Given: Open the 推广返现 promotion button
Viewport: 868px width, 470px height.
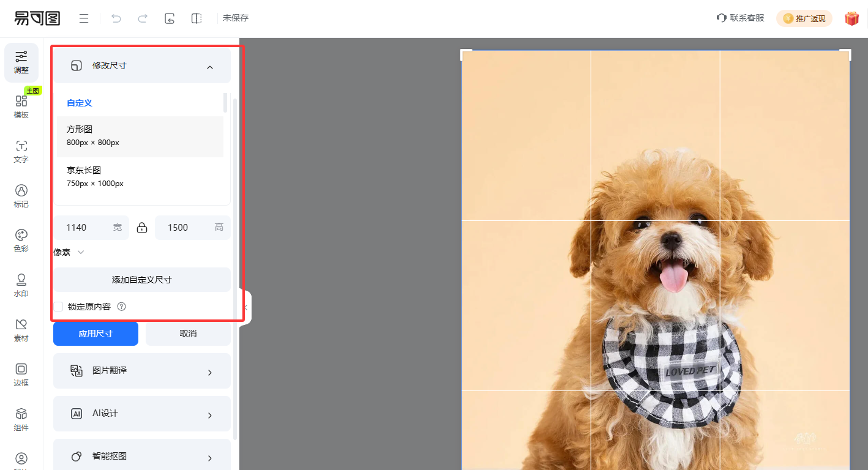Looking at the screenshot, I should (804, 18).
